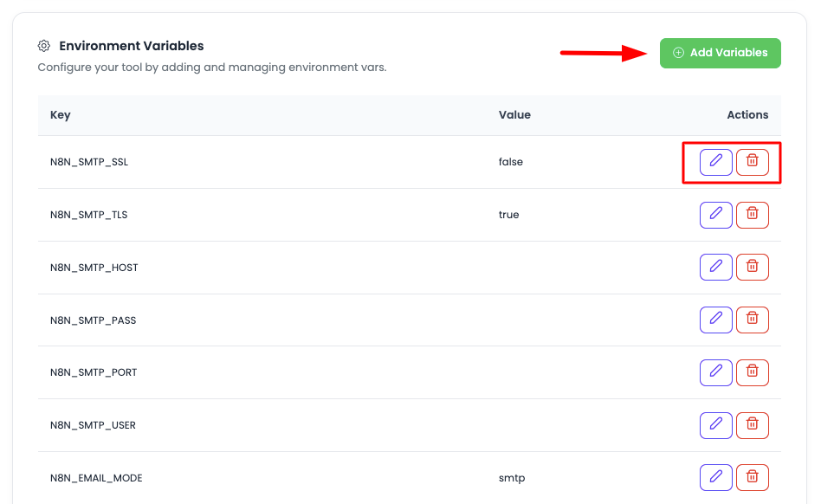The image size is (821, 504).
Task: Open the editor for N8N_SMTP_TLS
Action: [x=715, y=214]
